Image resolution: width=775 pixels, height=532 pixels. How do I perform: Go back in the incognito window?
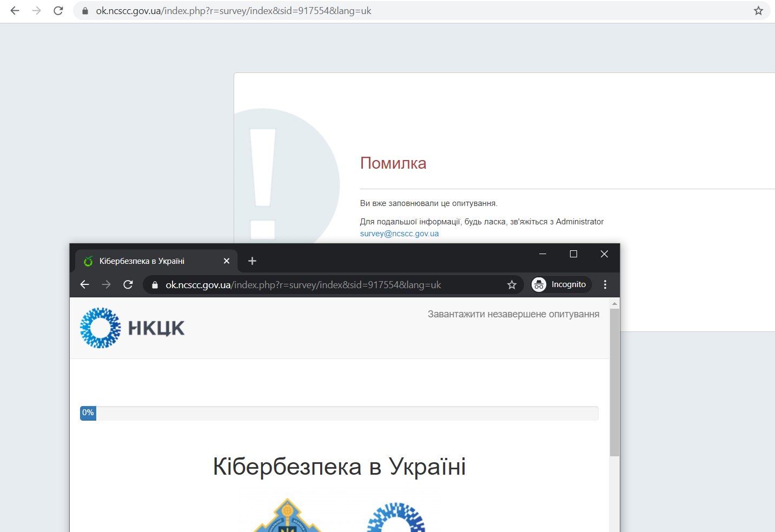click(84, 284)
